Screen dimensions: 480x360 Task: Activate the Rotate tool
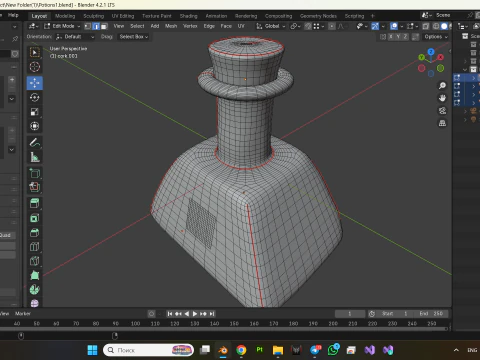(35, 97)
